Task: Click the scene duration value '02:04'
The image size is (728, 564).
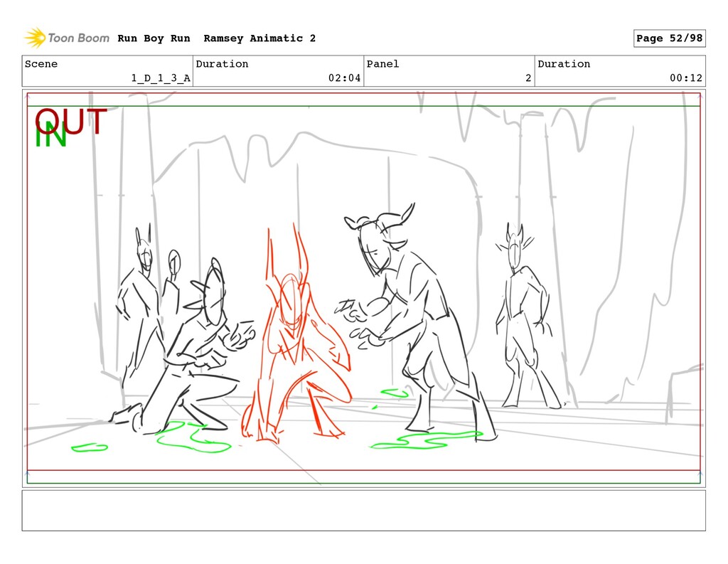Action: click(x=345, y=78)
